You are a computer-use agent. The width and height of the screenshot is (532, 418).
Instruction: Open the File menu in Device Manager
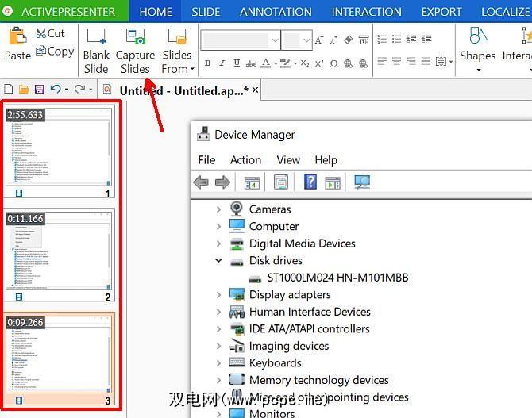pos(206,159)
